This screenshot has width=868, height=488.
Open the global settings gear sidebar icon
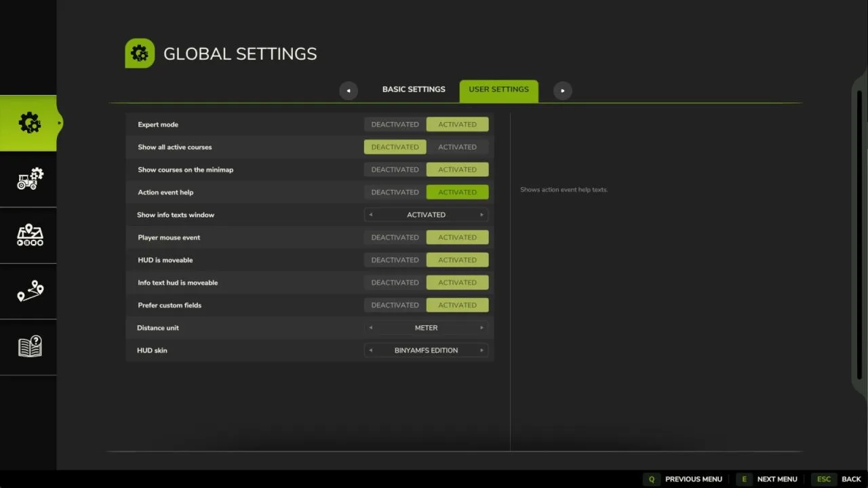tap(29, 123)
